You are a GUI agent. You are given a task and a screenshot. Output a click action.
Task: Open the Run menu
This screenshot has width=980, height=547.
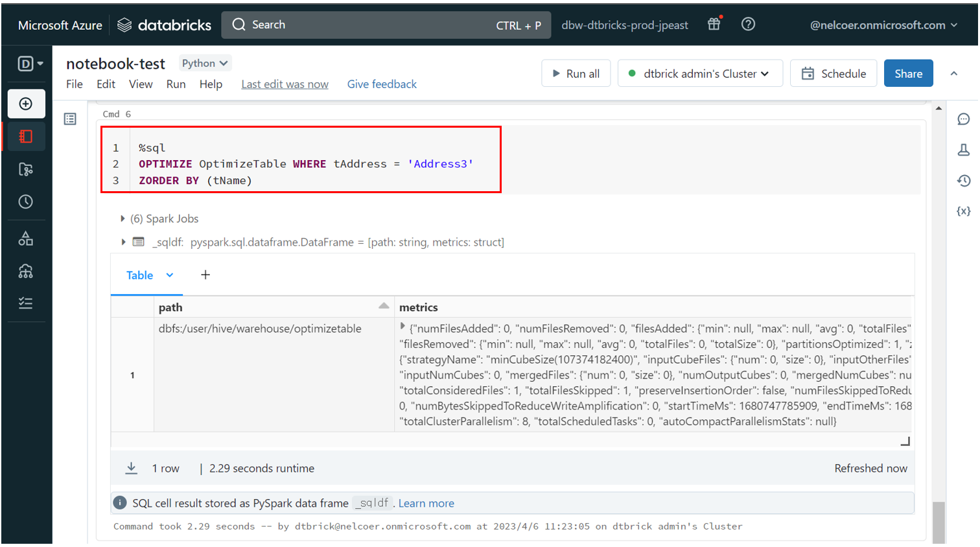click(176, 84)
